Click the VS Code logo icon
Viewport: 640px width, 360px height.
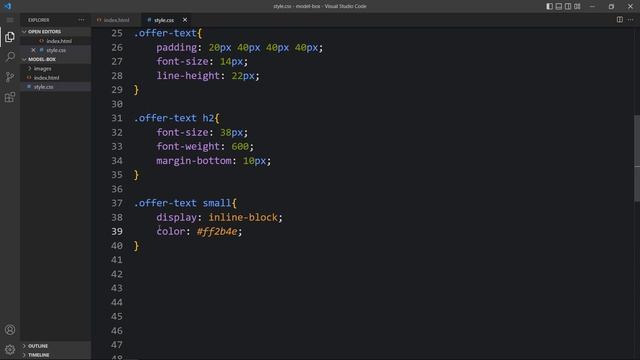8,6
